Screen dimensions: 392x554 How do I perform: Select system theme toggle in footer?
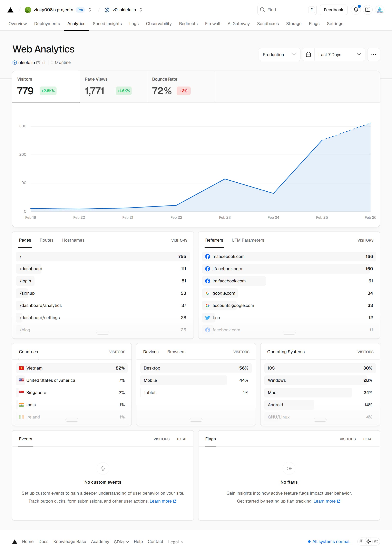[361, 542]
